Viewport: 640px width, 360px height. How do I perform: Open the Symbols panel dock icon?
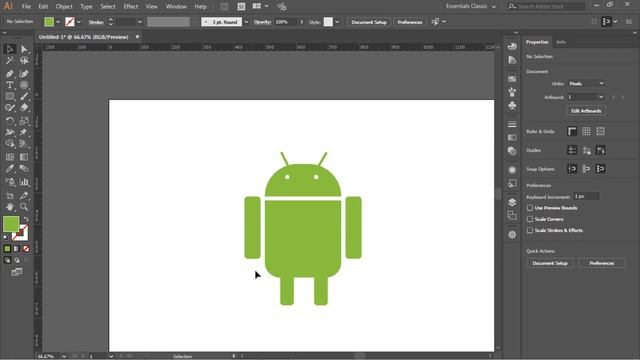tap(512, 106)
